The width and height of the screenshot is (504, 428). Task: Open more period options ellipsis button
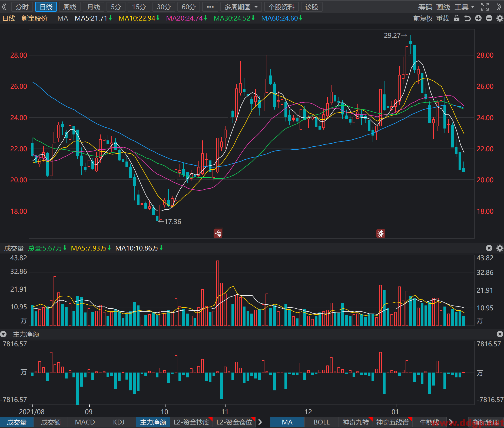click(210, 7)
